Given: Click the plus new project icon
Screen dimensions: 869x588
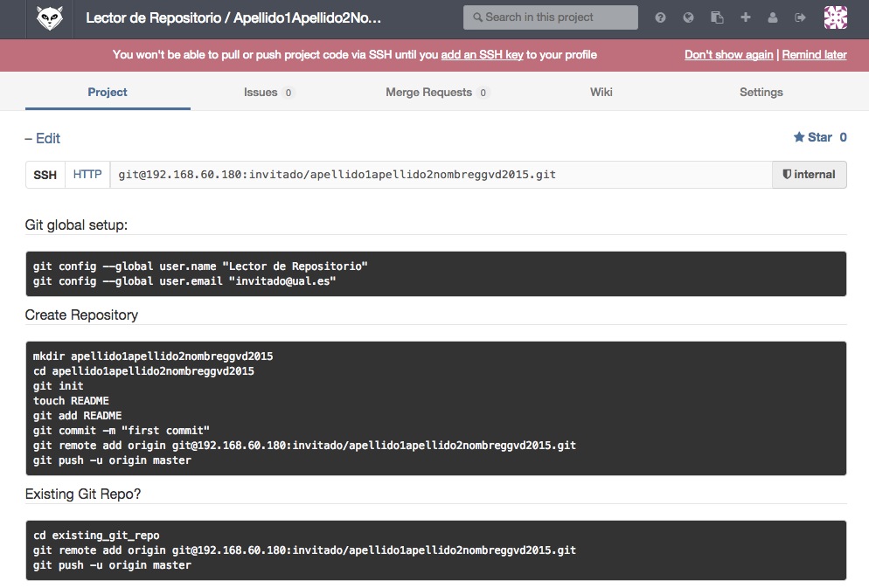Looking at the screenshot, I should coord(745,17).
